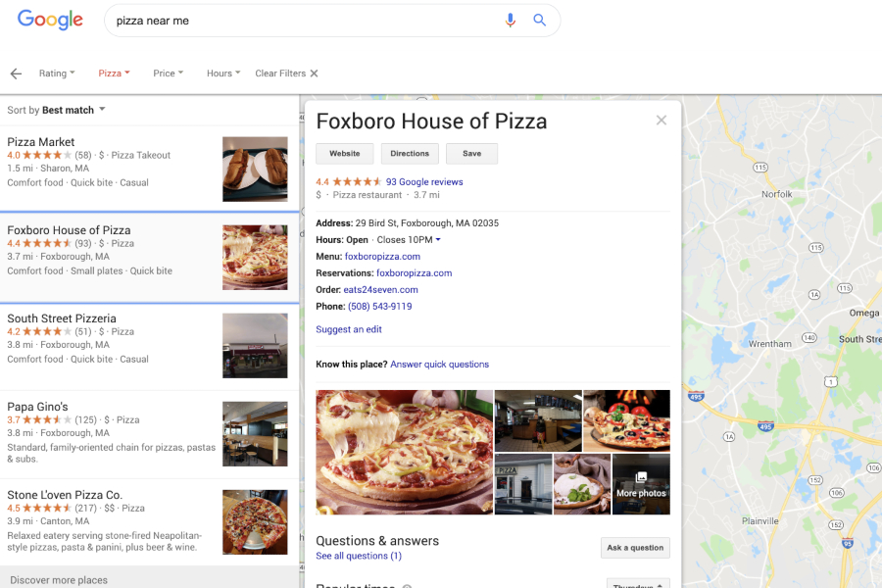Clear filters using the X icon
882x588 pixels.
pyautogui.click(x=314, y=73)
